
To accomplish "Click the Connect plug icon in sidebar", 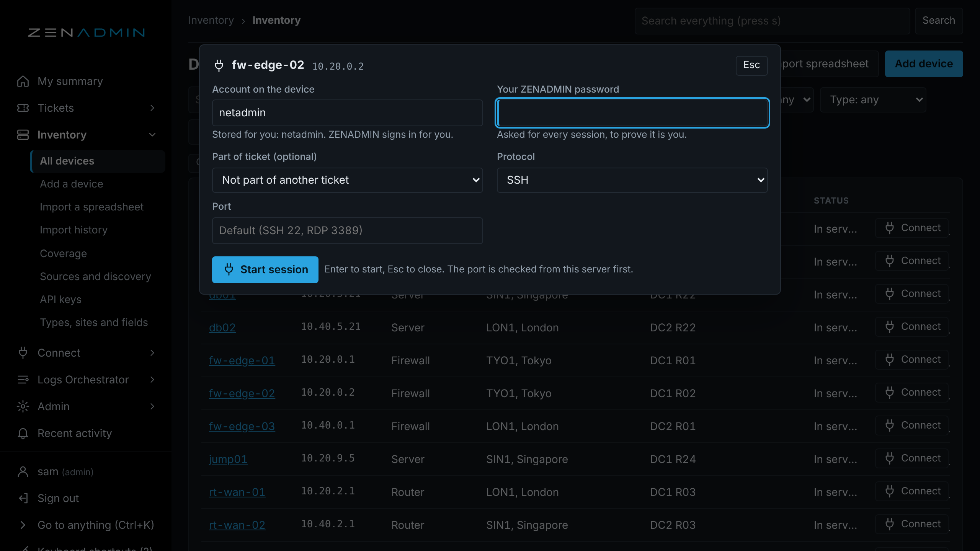I will (x=23, y=353).
